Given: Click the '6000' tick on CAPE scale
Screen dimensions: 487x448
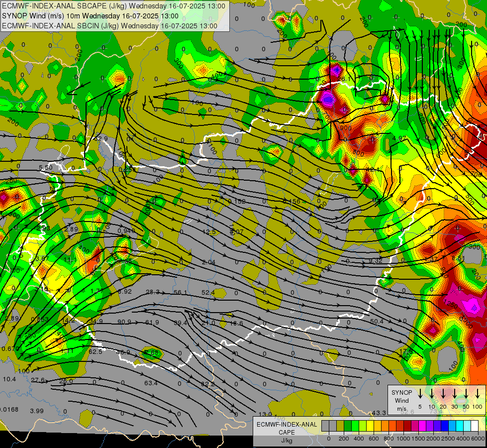Looking at the screenshot, I should [478, 439].
